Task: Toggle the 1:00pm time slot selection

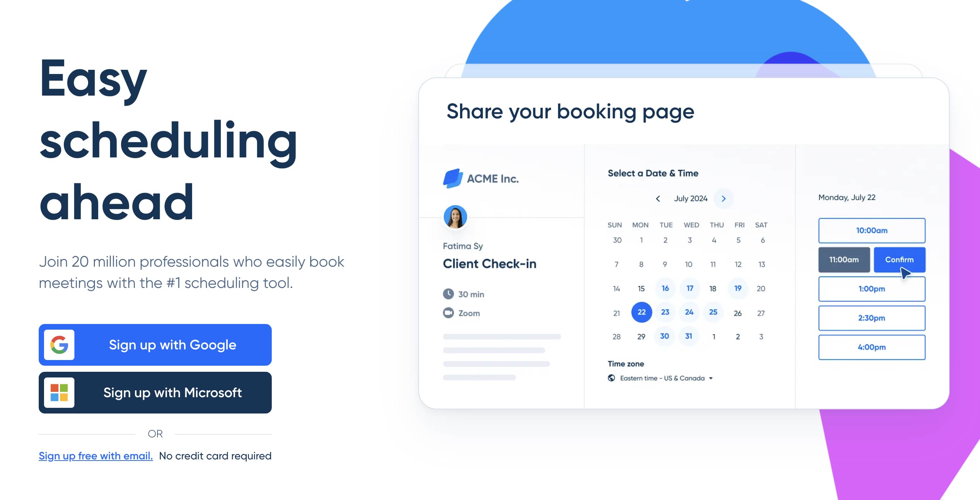Action: [871, 288]
